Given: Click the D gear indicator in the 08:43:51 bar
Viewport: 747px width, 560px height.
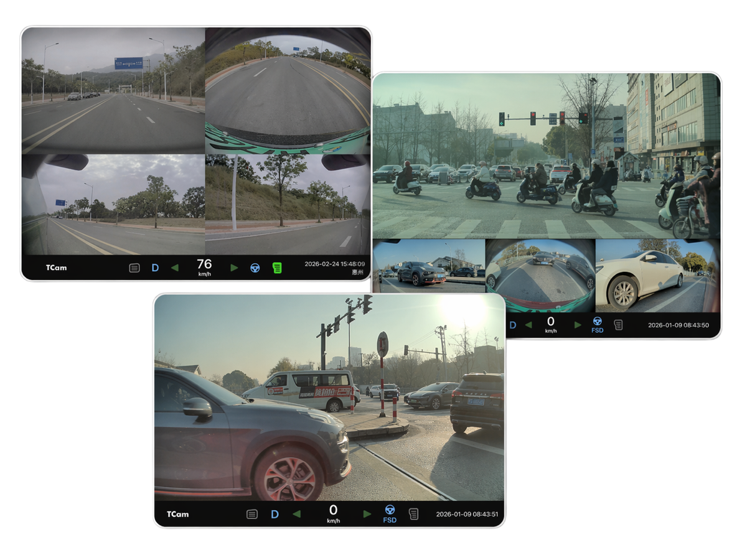Looking at the screenshot, I should click(275, 514).
